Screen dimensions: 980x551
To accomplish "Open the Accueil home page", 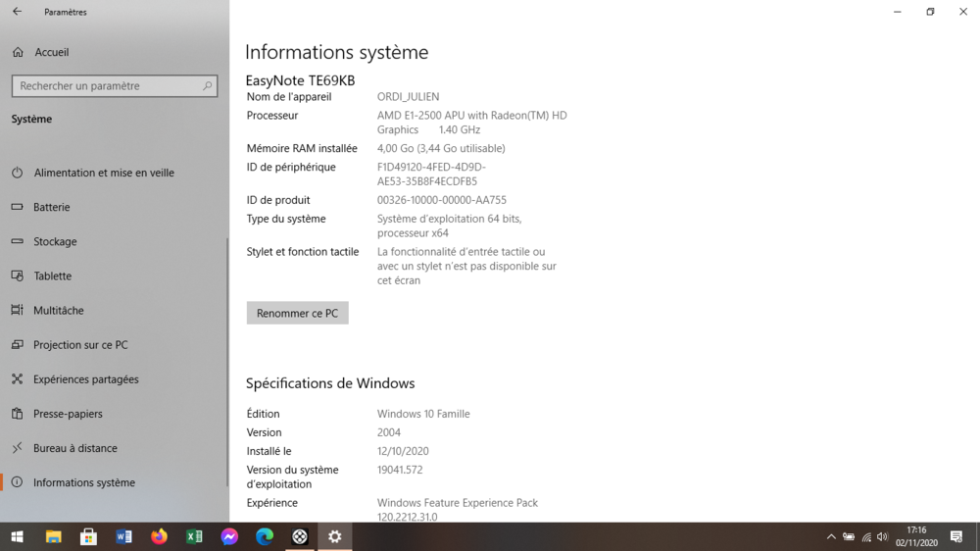I will (x=51, y=52).
